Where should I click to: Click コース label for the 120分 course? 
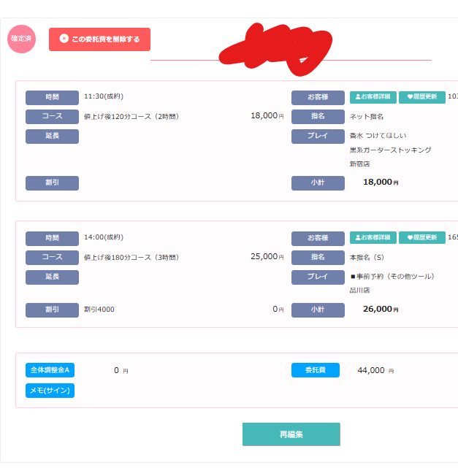(52, 117)
